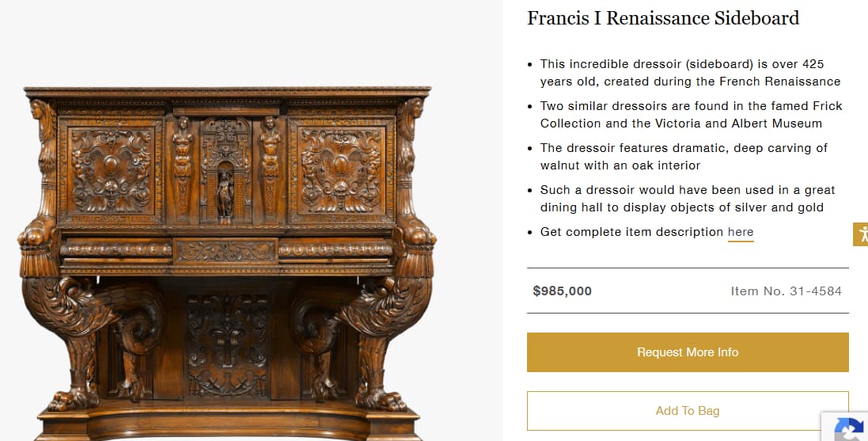Click the left carved door panel
This screenshot has height=441, width=868.
pyautogui.click(x=110, y=170)
